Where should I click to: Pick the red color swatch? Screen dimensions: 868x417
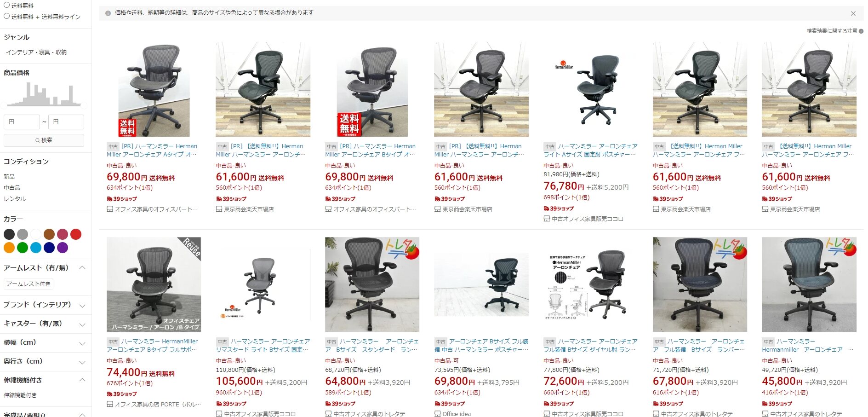point(76,234)
